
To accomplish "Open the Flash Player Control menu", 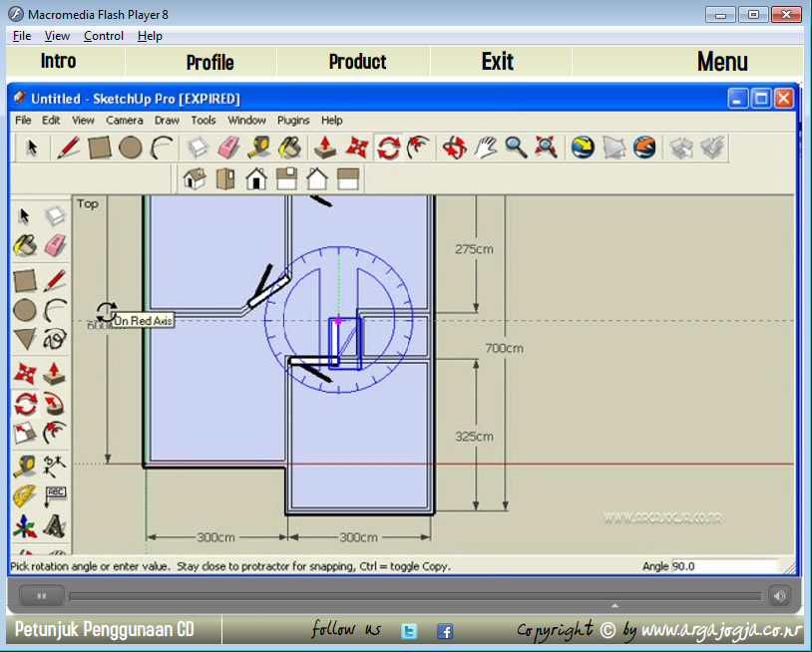I will point(104,36).
